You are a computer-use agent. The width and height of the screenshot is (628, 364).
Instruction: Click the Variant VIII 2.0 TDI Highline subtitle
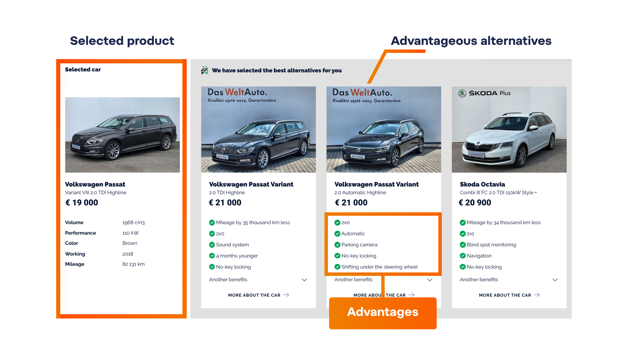pyautogui.click(x=96, y=193)
